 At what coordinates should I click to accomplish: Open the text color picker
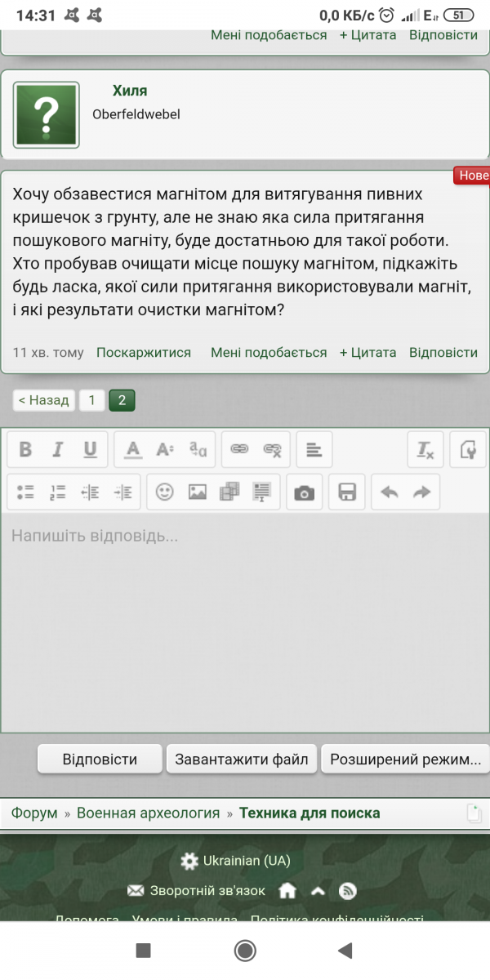[133, 450]
